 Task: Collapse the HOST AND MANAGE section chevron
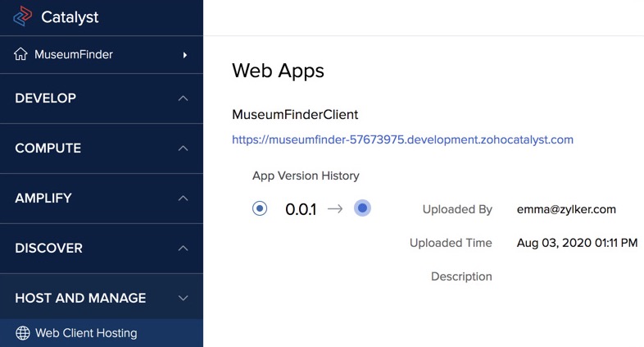coord(183,299)
